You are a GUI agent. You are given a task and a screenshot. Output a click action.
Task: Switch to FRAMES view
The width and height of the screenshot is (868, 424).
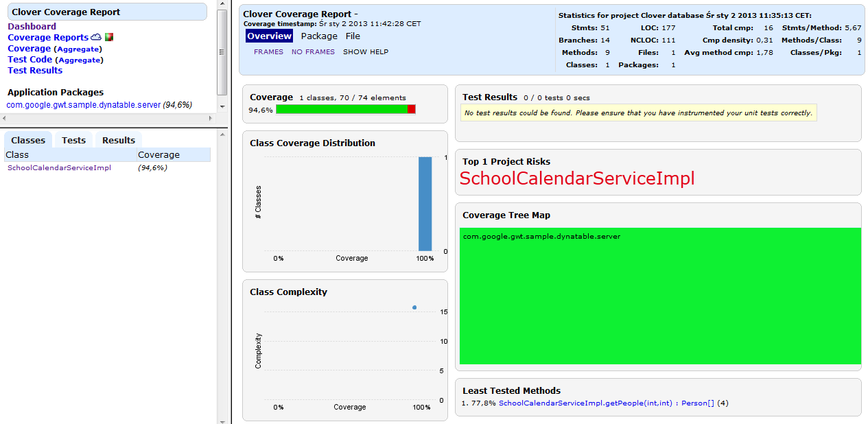click(268, 51)
